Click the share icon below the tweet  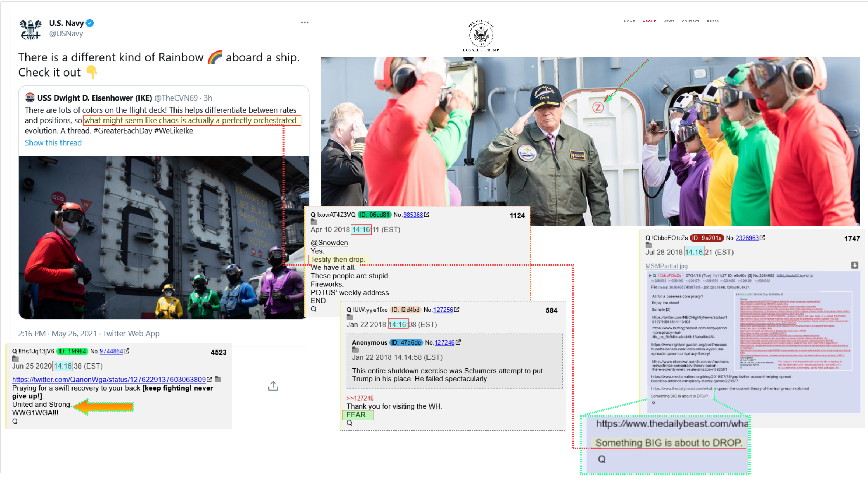[273, 386]
